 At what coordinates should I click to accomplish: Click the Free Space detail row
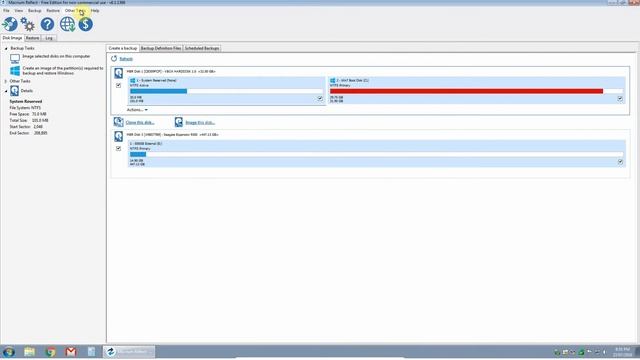click(x=28, y=114)
